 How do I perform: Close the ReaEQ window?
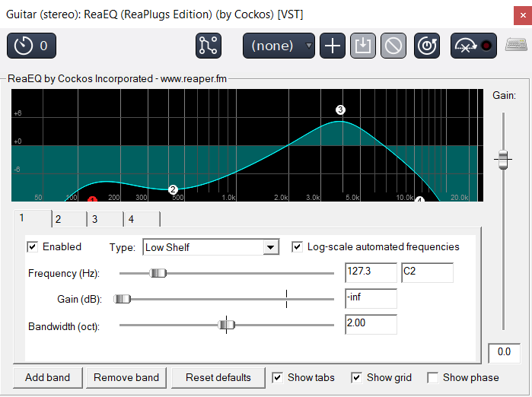coord(523,15)
